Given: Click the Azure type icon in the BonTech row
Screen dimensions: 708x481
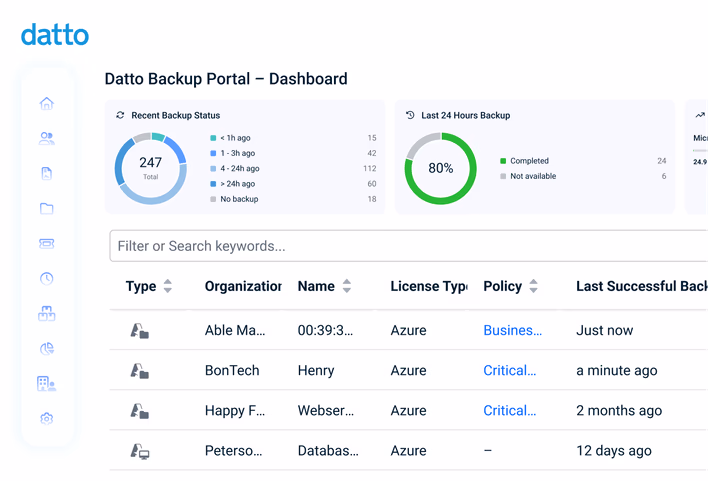Looking at the screenshot, I should tap(140, 371).
